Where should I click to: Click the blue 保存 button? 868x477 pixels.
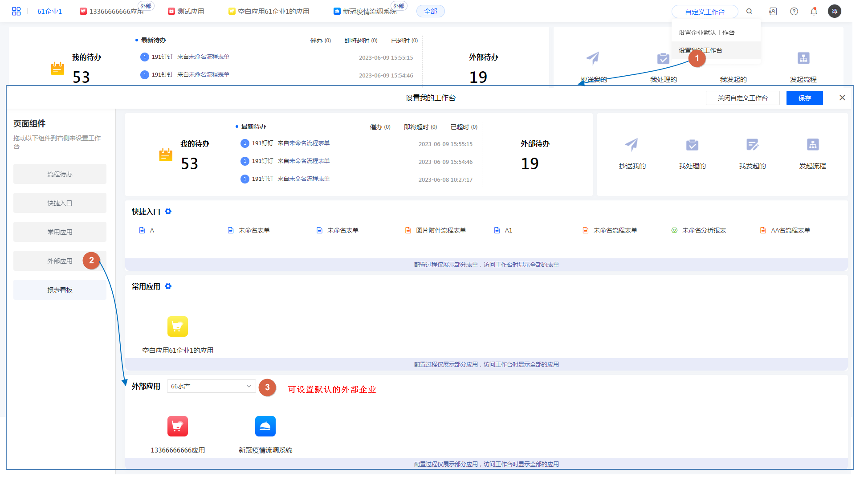point(804,98)
